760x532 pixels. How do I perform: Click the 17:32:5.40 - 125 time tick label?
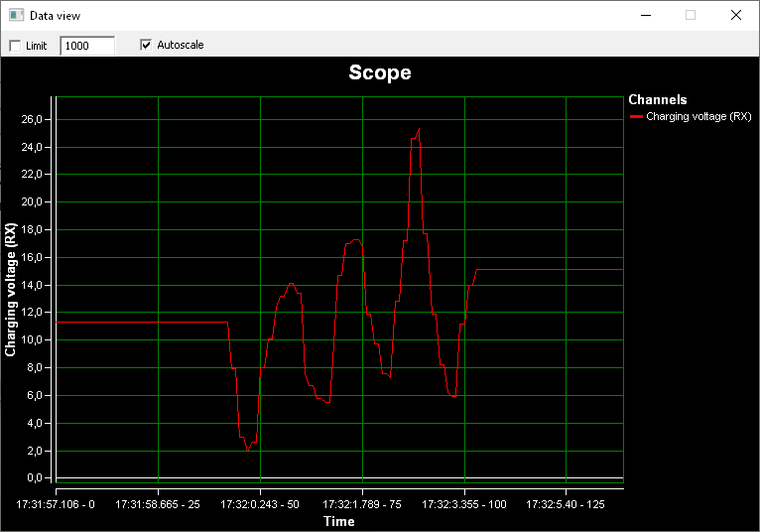coord(566,504)
